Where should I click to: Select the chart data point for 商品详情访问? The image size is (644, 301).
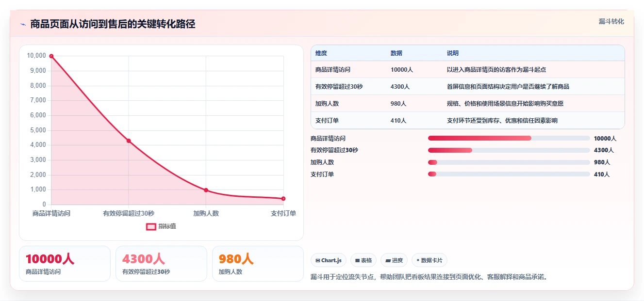click(51, 56)
